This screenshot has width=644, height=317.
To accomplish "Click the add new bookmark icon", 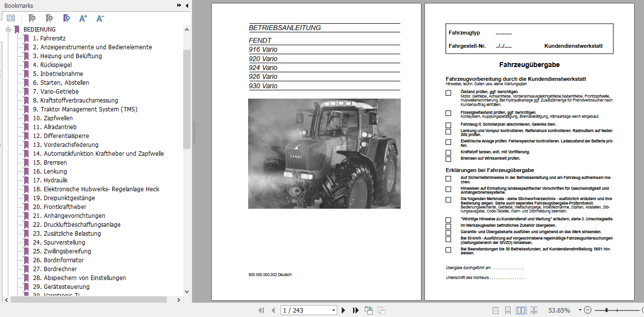I will [49, 18].
